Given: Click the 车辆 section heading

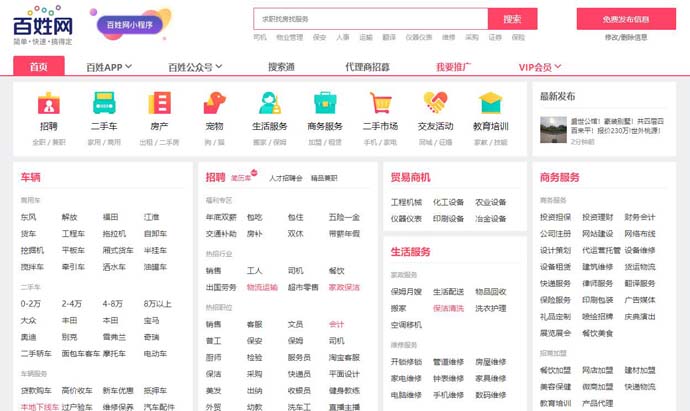Looking at the screenshot, I should (30, 177).
